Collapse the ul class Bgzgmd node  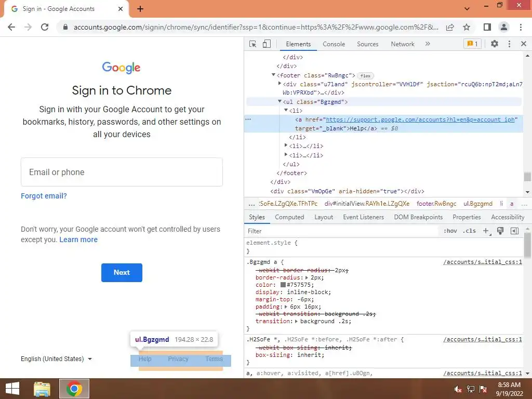pyautogui.click(x=280, y=101)
